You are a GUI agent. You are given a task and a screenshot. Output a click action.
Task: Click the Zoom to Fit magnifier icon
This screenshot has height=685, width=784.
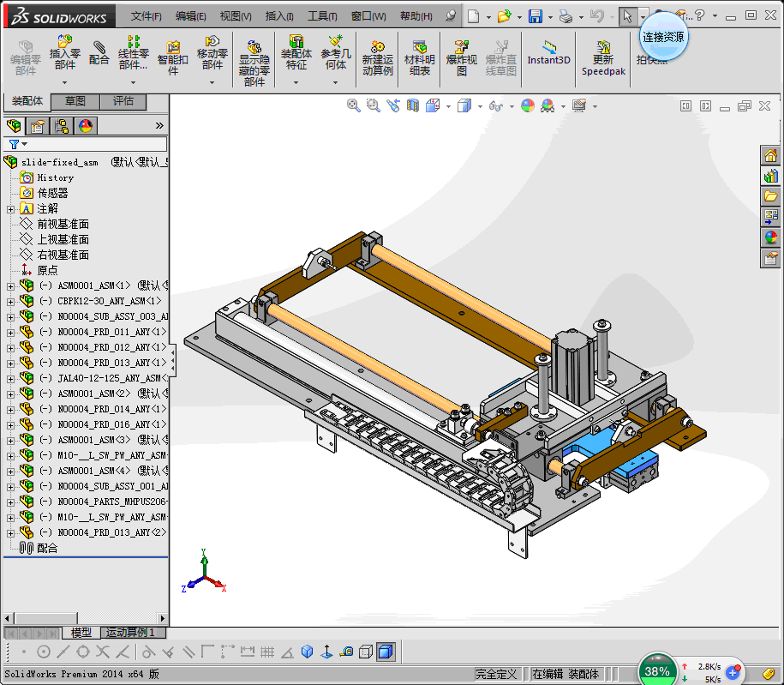353,105
